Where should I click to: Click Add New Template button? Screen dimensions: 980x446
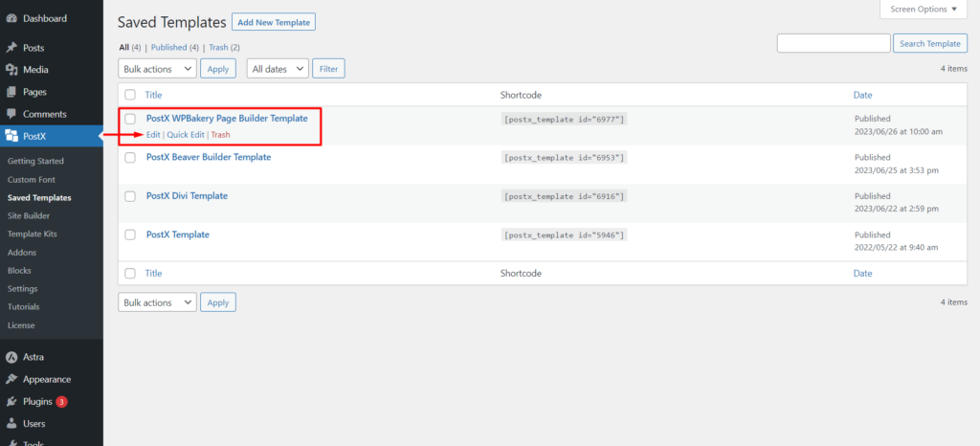[274, 22]
